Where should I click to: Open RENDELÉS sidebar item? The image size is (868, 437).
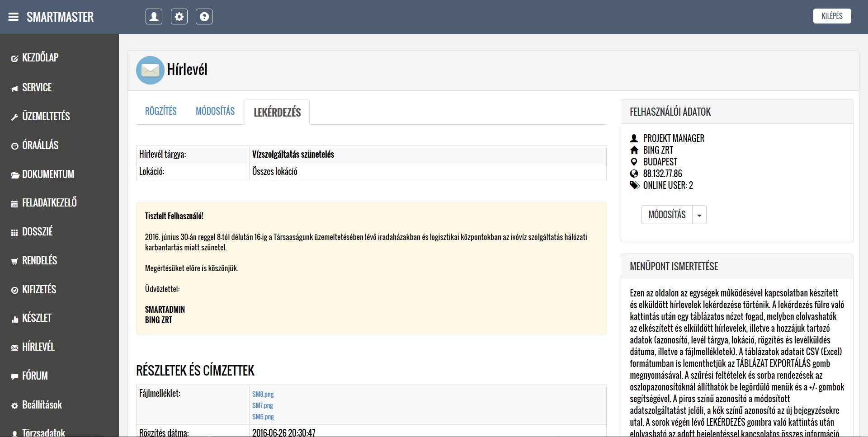(39, 261)
